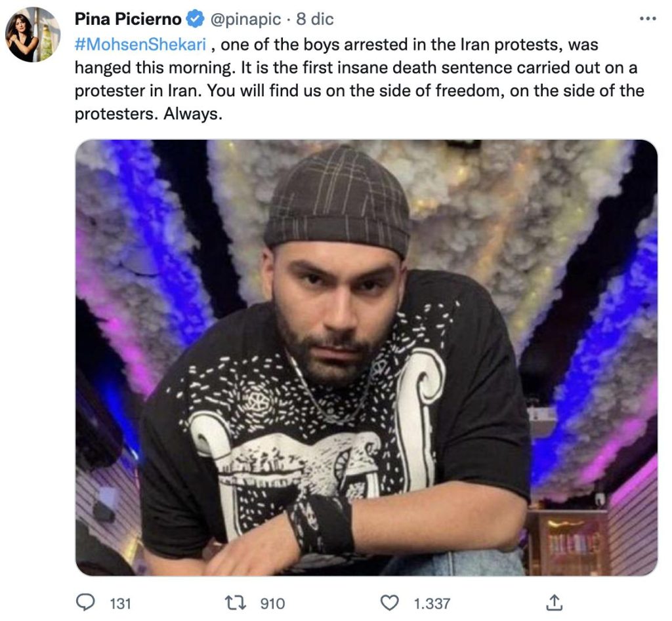Viewport: 672px width, 621px height.
Task: Click the reply speech bubble icon
Action: 84,602
